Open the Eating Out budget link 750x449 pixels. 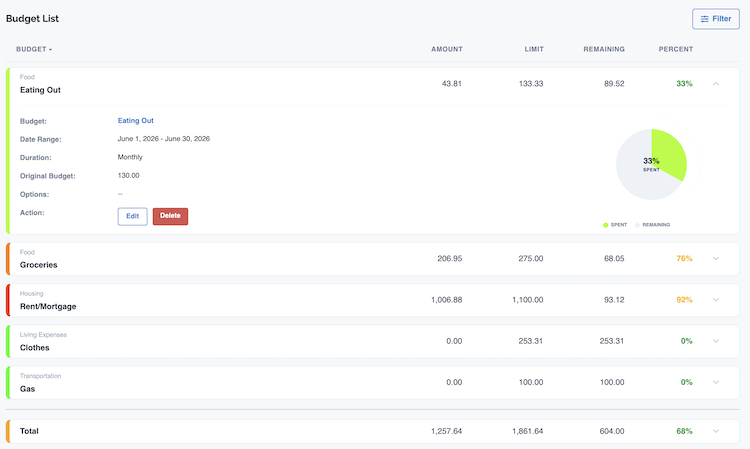coord(135,121)
